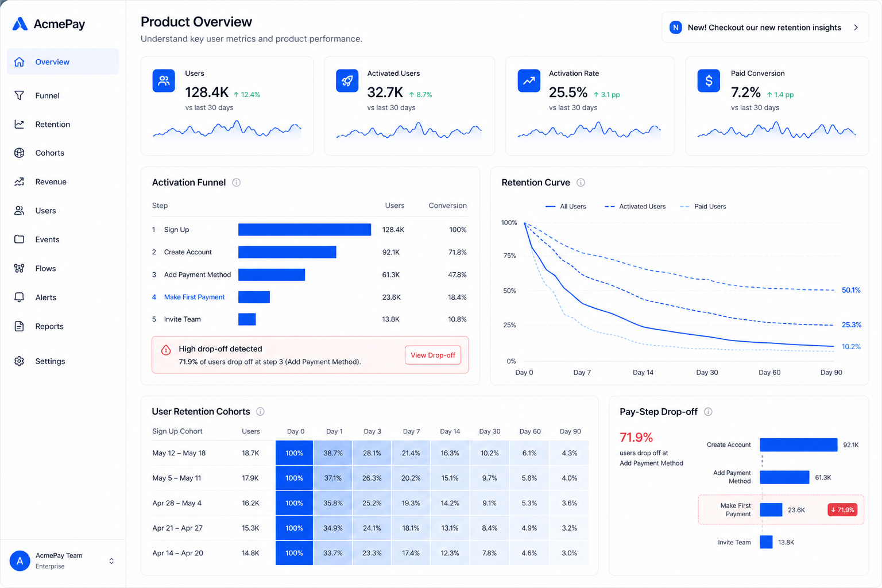This screenshot has height=588, width=882.
Task: Click the Invite Team funnel bar
Action: [x=247, y=319]
